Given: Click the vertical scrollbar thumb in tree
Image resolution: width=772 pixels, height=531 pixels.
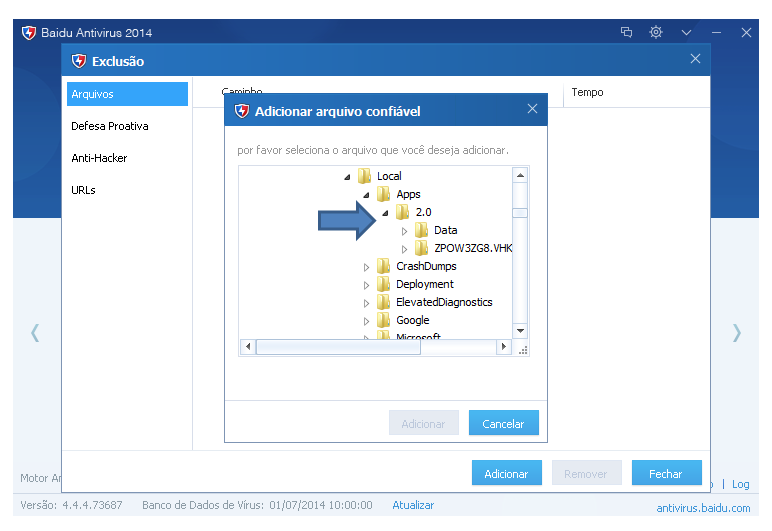Looking at the screenshot, I should point(520,213).
